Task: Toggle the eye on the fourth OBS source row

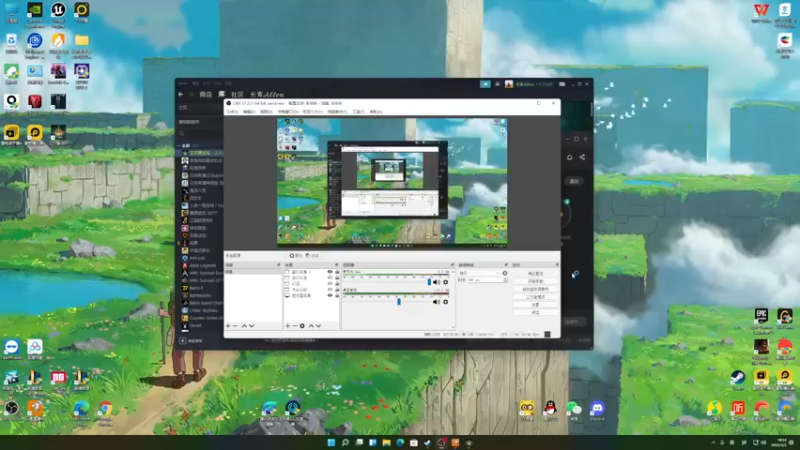Action: (330, 290)
